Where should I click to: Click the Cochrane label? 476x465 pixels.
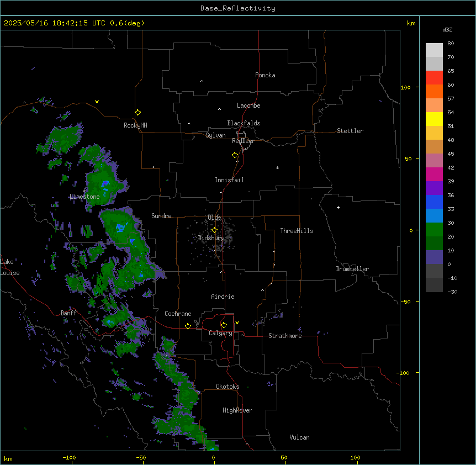coord(178,314)
